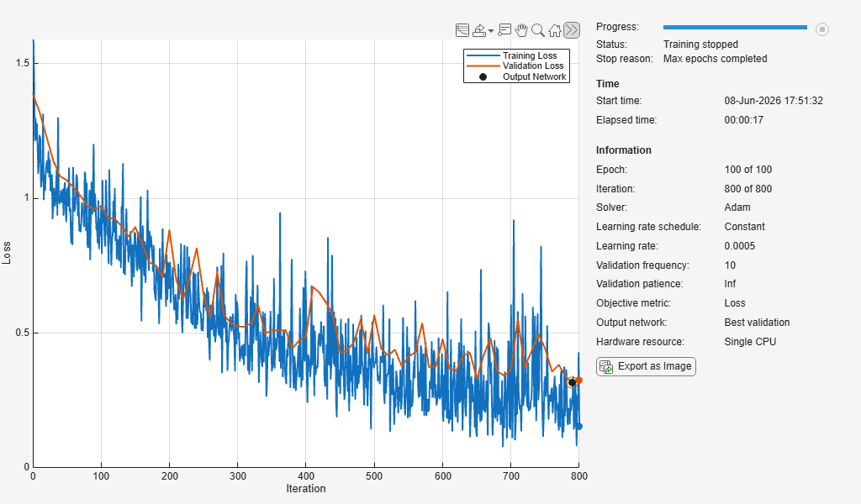Image resolution: width=861 pixels, height=504 pixels.
Task: Click the iteration value 800 of 800
Action: click(747, 189)
